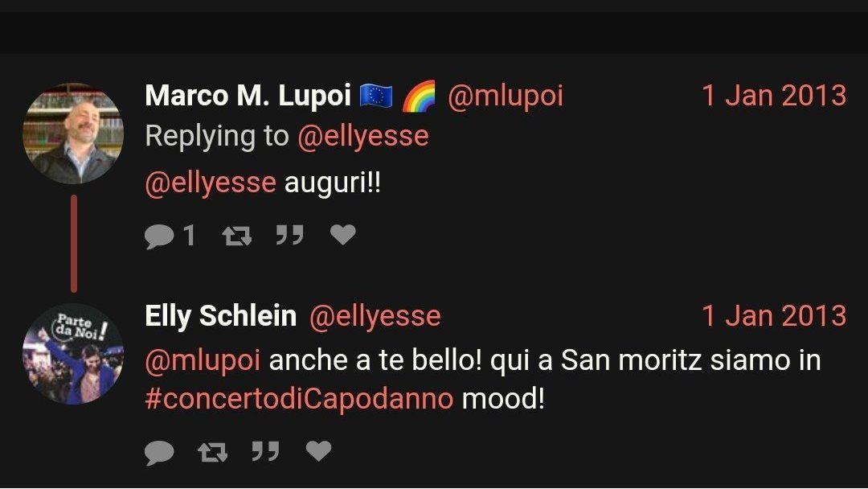Open the @ellyesse mention in the auguri text
Image resolution: width=868 pixels, height=489 pixels.
[x=211, y=183]
